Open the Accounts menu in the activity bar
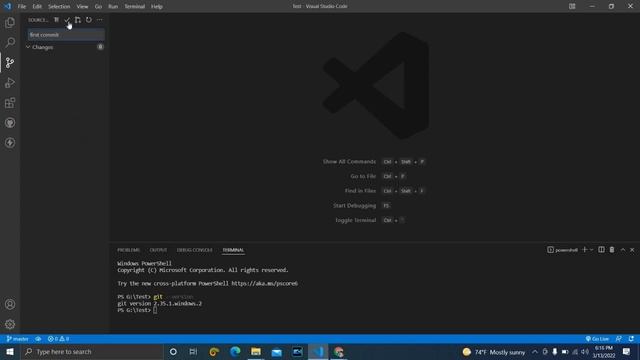 coord(10,304)
